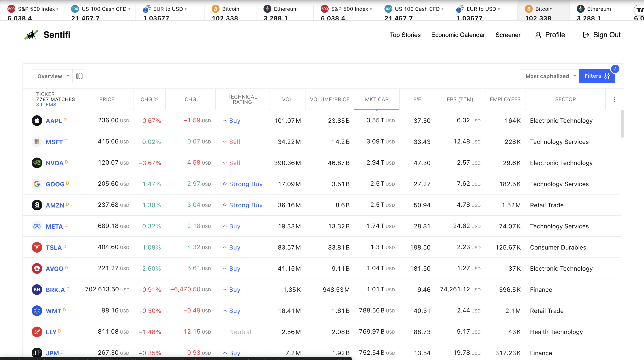
Task: Sort by the MKT CAP column
Action: click(x=377, y=99)
